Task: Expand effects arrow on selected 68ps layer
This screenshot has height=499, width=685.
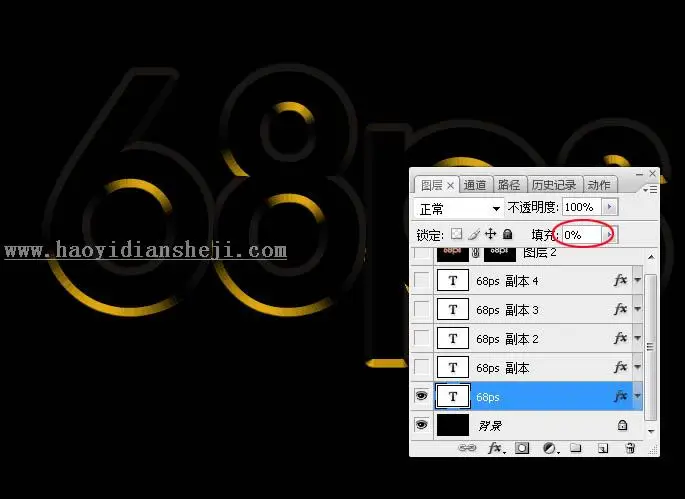Action: pos(637,396)
